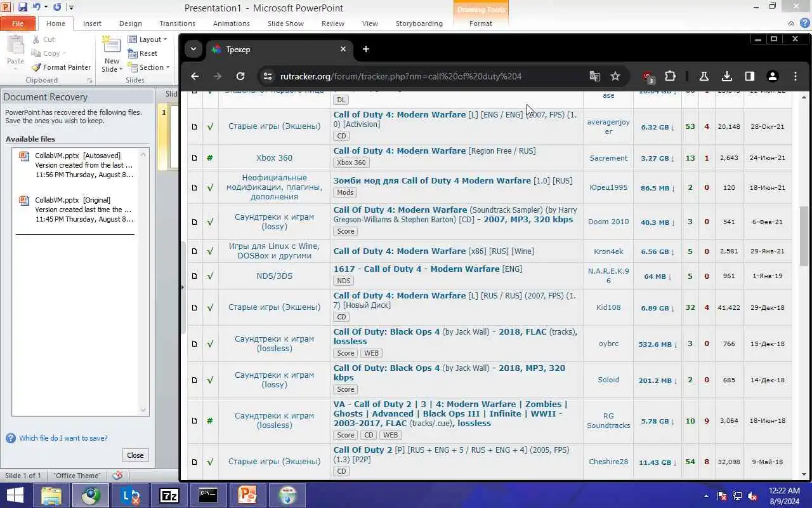Open the browser tab search chevron
Screen dimensions: 812x508
pos(193,49)
